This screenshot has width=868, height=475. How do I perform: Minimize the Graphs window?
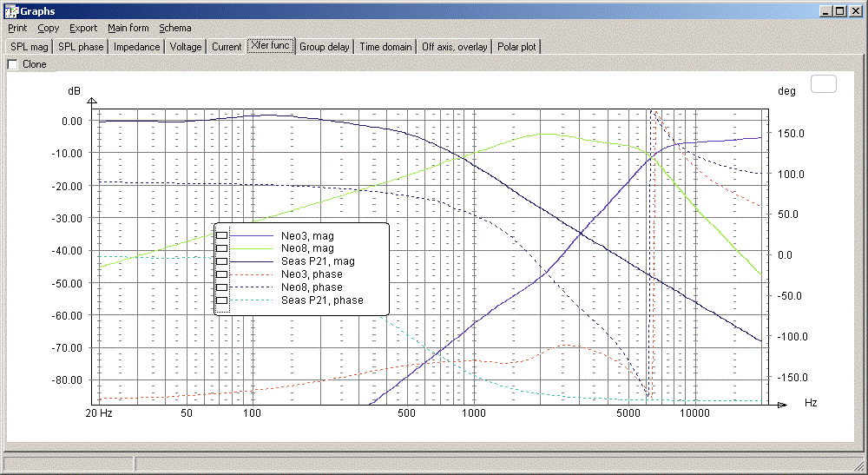826,11
